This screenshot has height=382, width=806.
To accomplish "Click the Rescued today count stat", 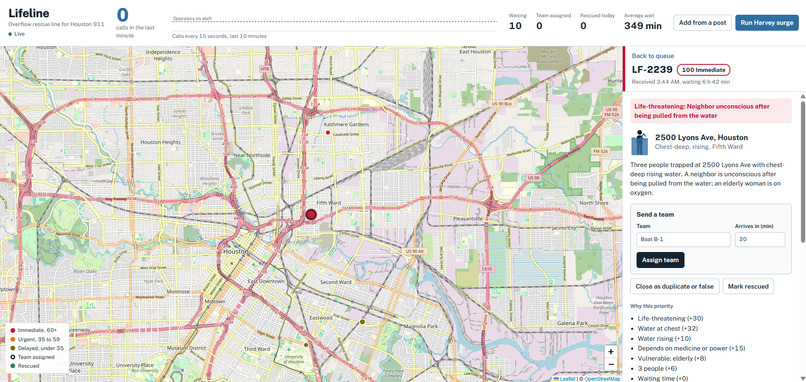I will point(597,21).
